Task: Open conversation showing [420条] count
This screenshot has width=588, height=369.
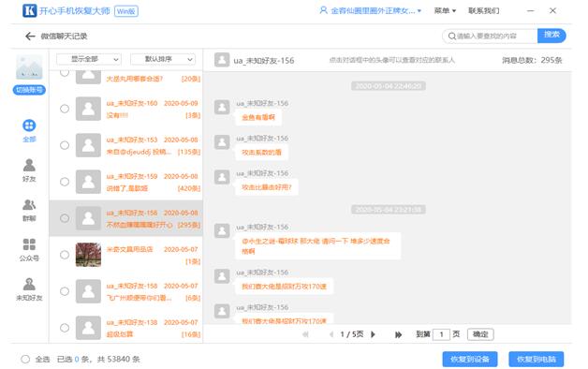Action: pyautogui.click(x=126, y=182)
